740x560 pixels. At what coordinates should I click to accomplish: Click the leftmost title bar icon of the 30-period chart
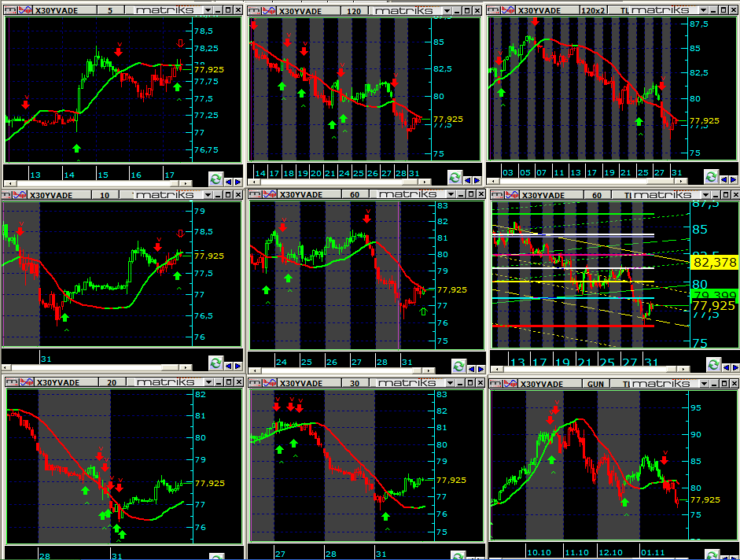point(253,383)
